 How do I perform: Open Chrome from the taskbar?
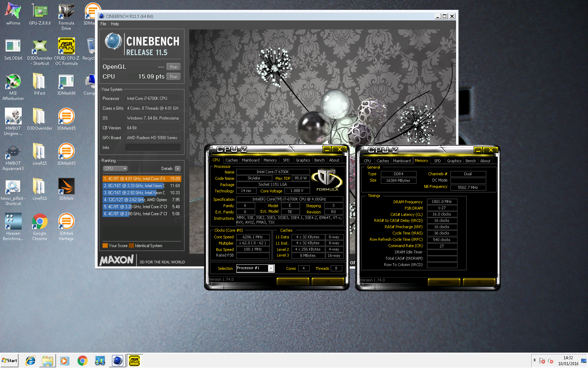(x=83, y=360)
